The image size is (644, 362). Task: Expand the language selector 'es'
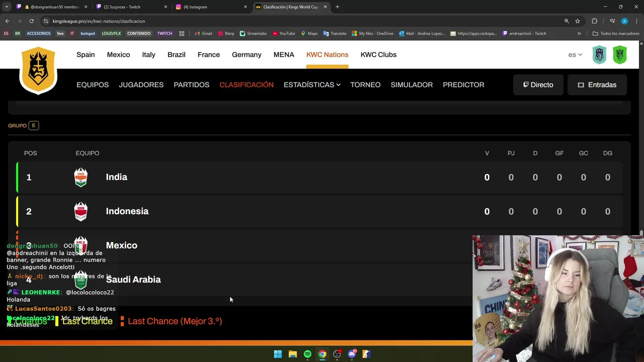[575, 55]
